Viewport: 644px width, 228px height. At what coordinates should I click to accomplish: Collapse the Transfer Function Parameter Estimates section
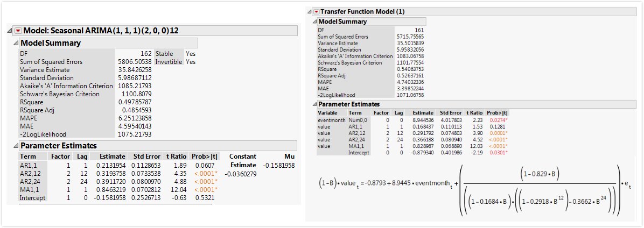[x=315, y=104]
